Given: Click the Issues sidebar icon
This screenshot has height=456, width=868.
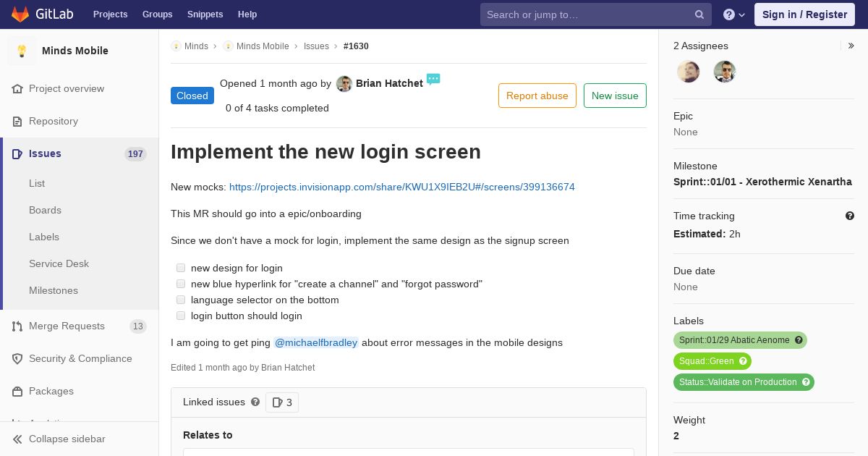Looking at the screenshot, I should tap(17, 154).
